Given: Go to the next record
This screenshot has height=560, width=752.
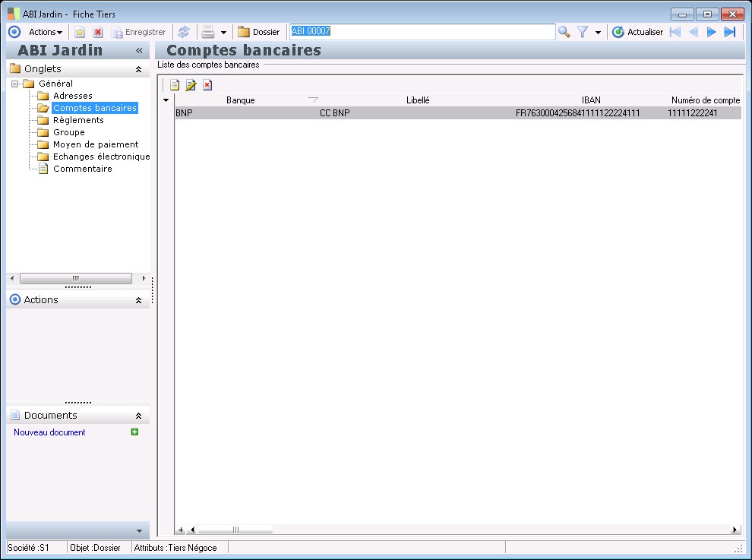Looking at the screenshot, I should (x=711, y=32).
